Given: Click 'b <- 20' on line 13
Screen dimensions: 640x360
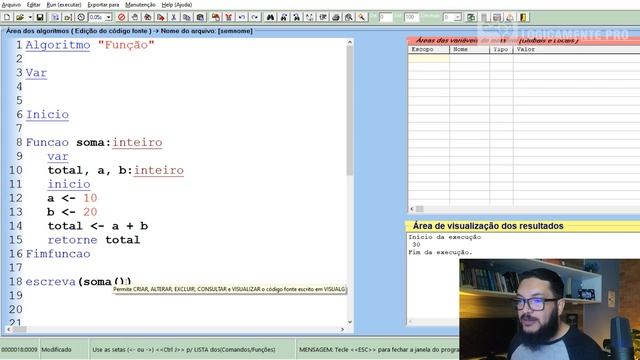Looking at the screenshot, I should 72,212.
